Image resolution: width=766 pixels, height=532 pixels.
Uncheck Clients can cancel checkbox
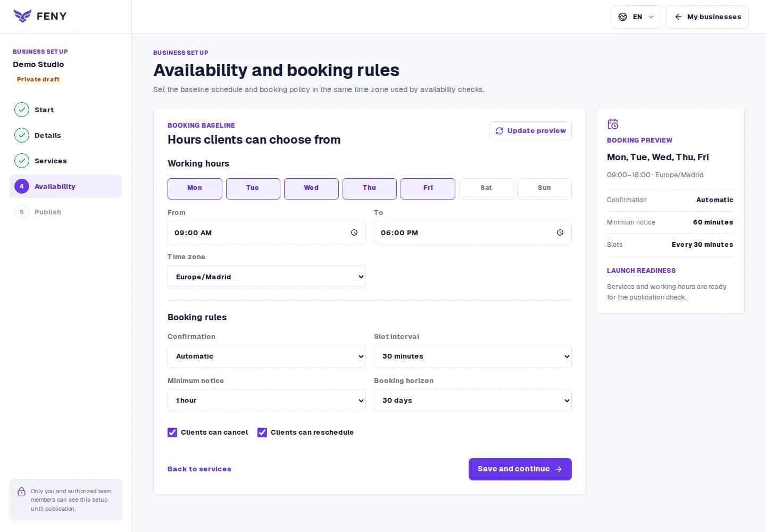tap(172, 433)
